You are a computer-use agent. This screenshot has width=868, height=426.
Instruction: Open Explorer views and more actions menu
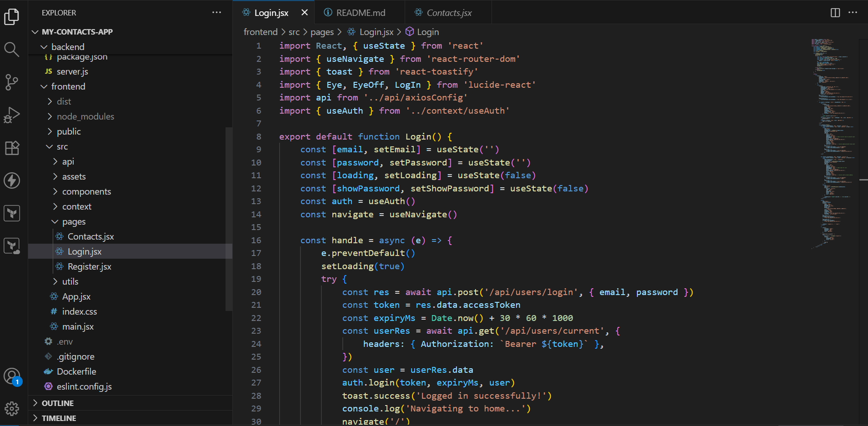click(216, 13)
